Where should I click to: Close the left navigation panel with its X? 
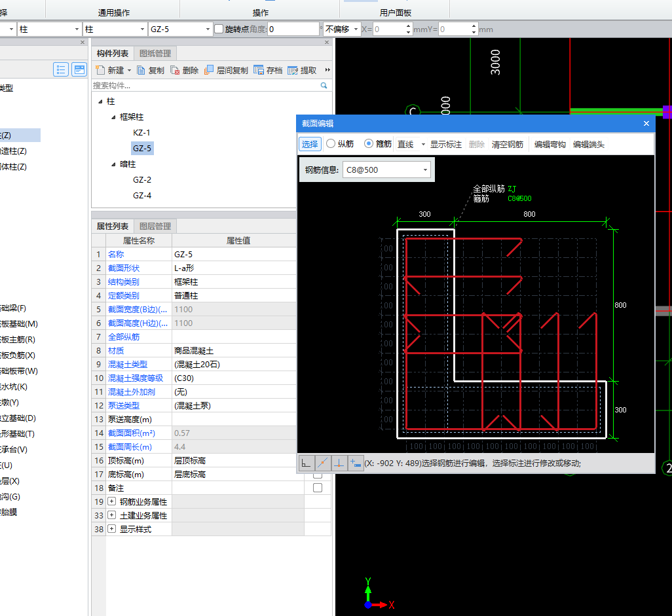pyautogui.click(x=83, y=42)
